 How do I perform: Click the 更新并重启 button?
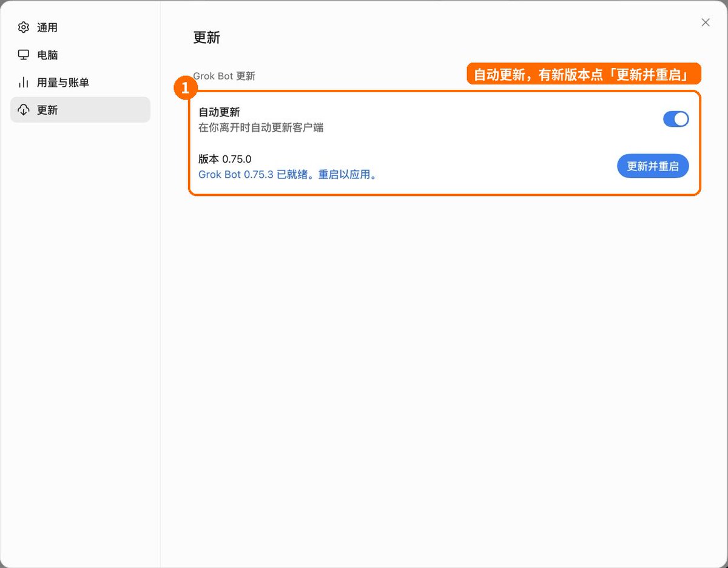click(x=653, y=166)
